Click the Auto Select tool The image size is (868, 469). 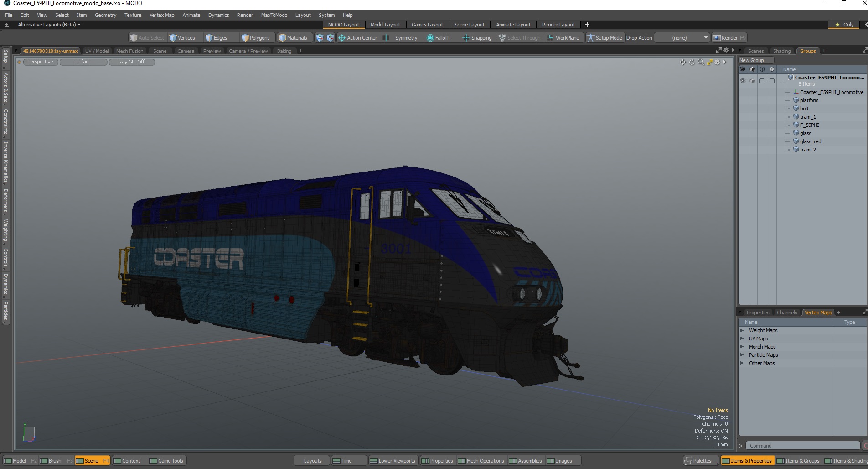[x=147, y=38]
